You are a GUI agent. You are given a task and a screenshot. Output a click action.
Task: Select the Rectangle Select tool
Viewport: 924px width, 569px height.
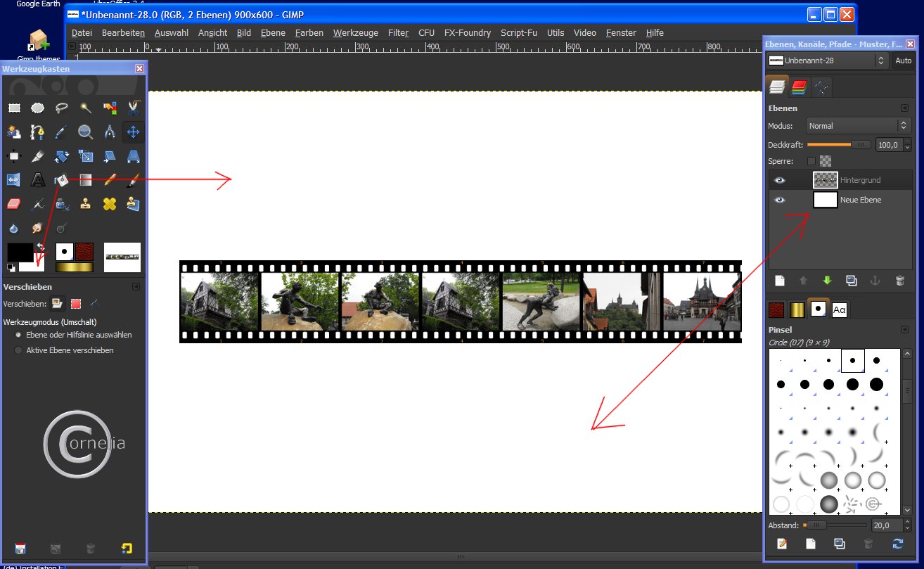14,108
